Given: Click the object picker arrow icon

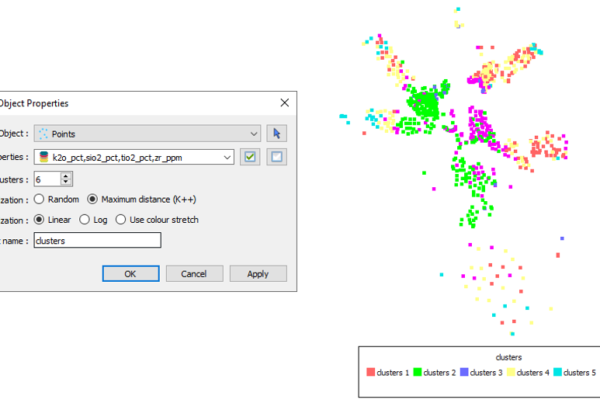Looking at the screenshot, I should (x=278, y=132).
